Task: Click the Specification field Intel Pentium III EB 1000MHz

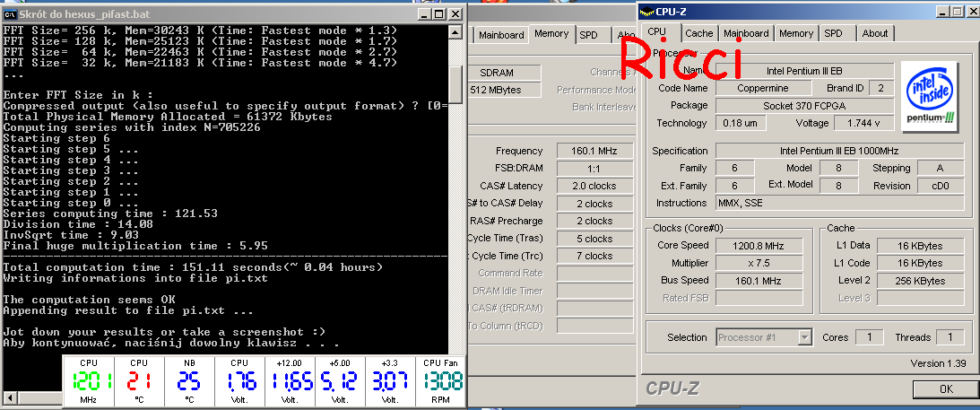Action: pyautogui.click(x=839, y=151)
